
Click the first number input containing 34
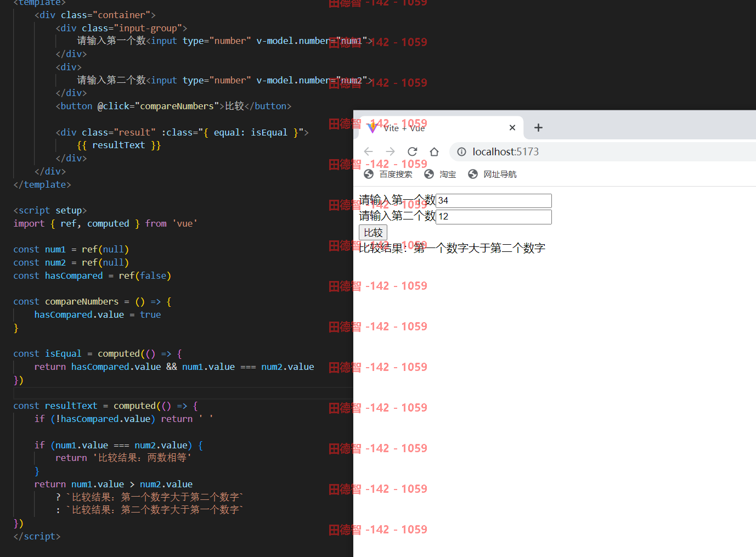point(494,200)
